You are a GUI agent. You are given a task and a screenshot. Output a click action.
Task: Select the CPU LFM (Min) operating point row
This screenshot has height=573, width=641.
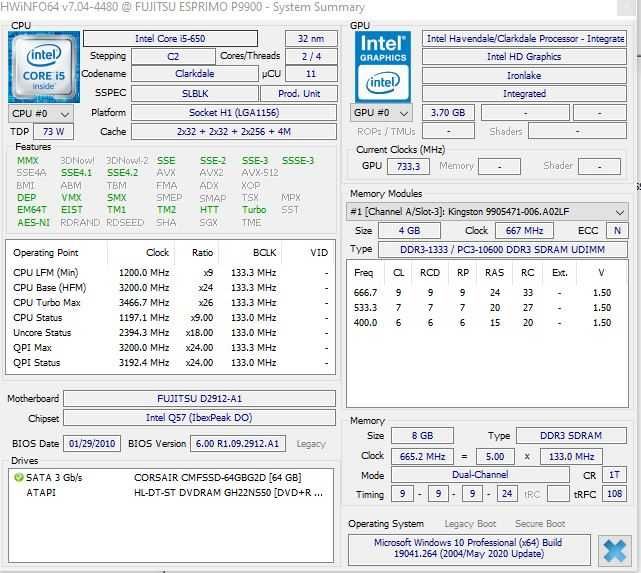[x=170, y=273]
